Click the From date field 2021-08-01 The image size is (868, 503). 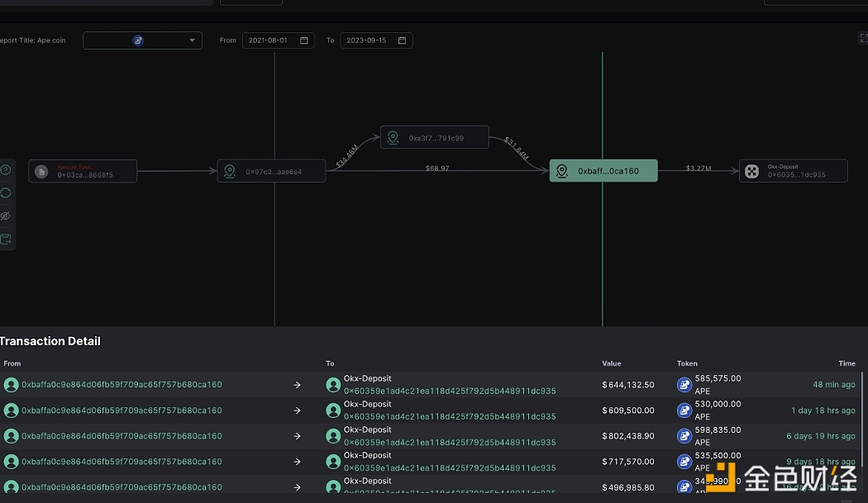pos(279,40)
